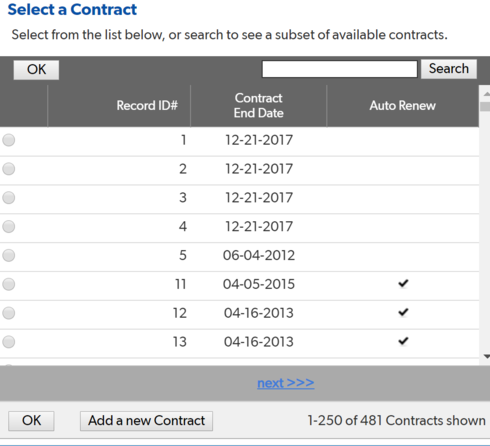Select the radio button for record 2
This screenshot has height=446, width=490.
click(x=9, y=169)
